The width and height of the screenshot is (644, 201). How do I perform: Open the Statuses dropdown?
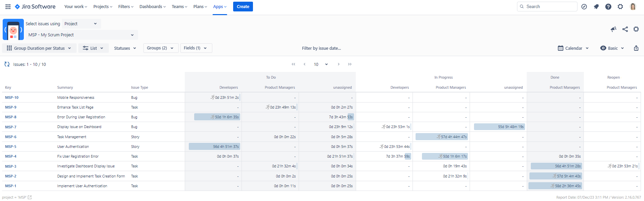(125, 48)
